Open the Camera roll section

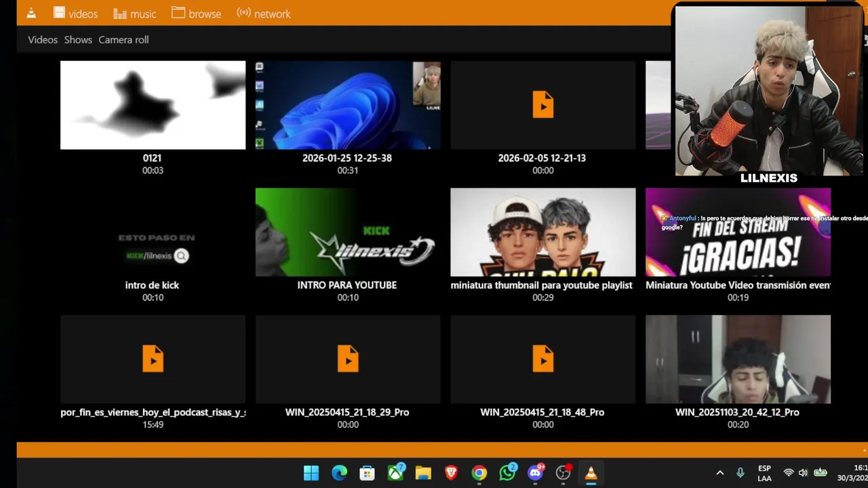tap(123, 40)
